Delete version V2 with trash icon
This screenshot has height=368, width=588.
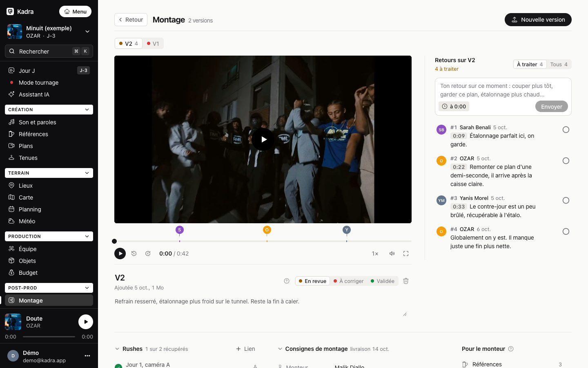pos(406,281)
